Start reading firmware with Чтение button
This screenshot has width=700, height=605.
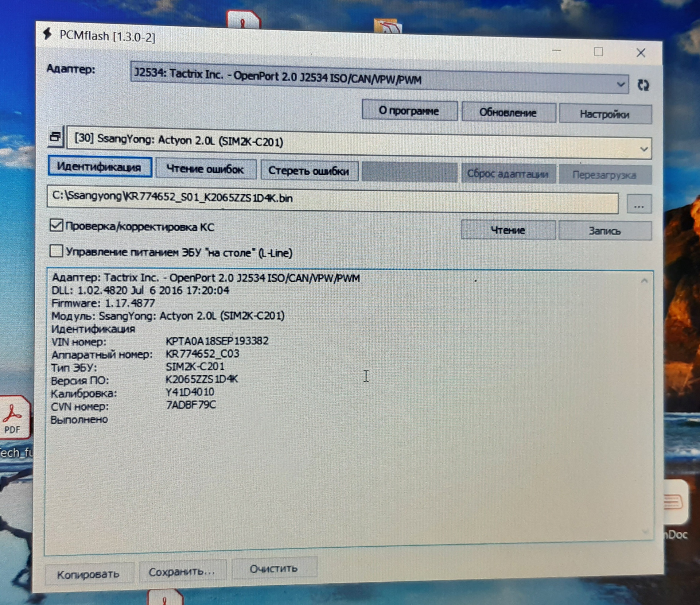pos(508,230)
